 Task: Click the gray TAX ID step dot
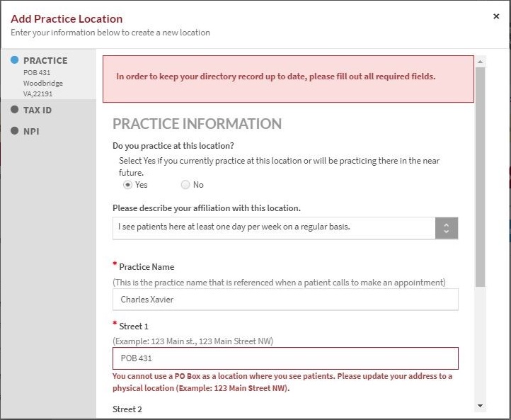coord(14,110)
